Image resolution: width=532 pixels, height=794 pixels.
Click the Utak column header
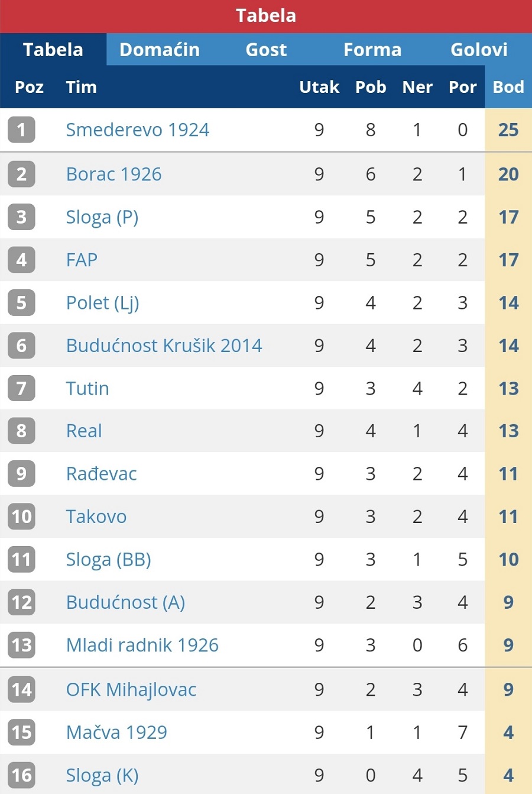pyautogui.click(x=319, y=87)
